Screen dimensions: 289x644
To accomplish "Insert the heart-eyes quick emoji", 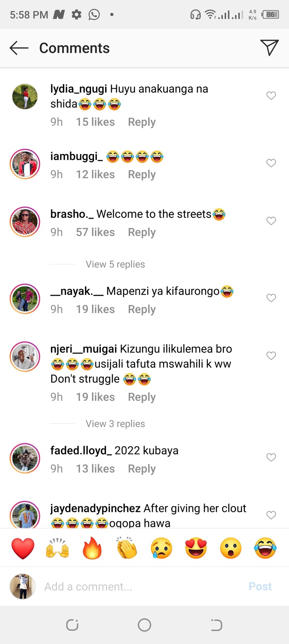I will (196, 548).
